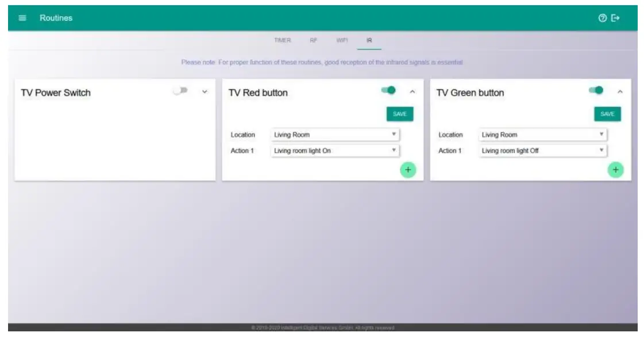Click the Routines page title
Screen dimensions: 644x340
pos(56,18)
